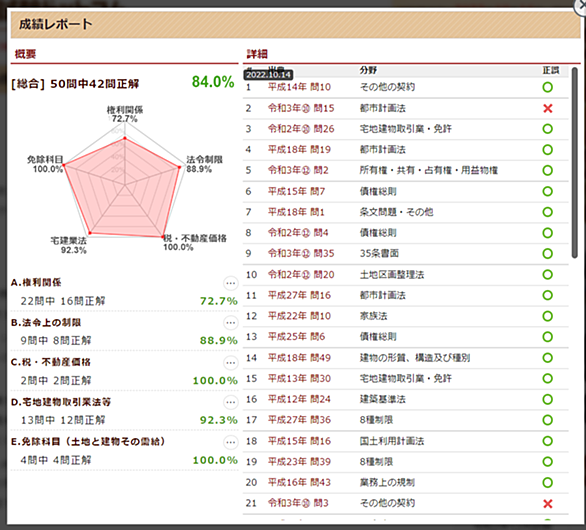Open question 平成16年 問43
The image size is (586, 530).
pos(299,483)
